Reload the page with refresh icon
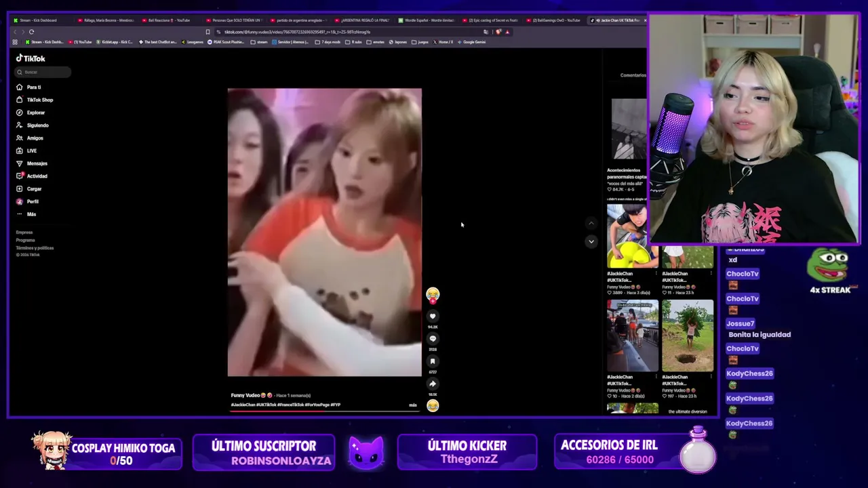 point(31,32)
